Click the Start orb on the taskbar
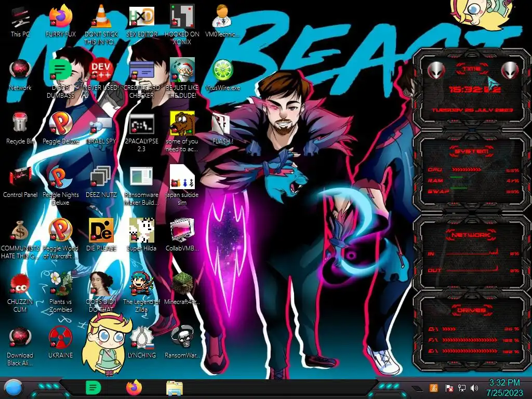This screenshot has width=532, height=399. 13,388
